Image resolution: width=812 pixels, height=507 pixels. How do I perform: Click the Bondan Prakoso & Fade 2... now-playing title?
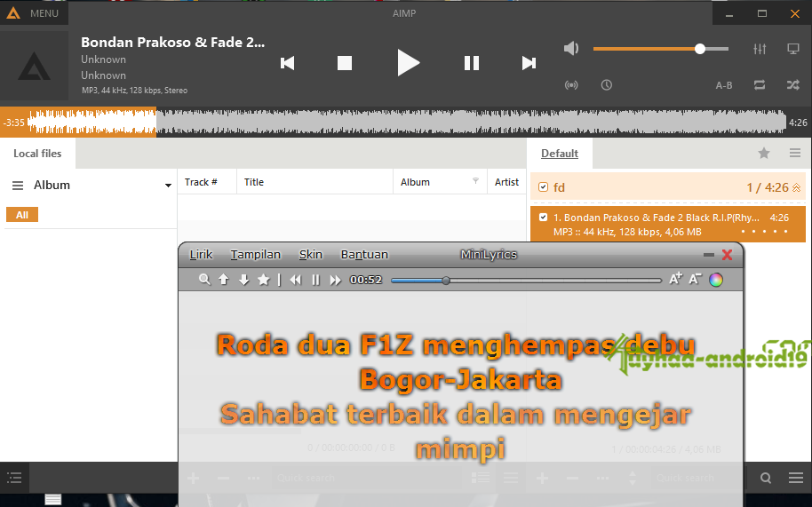[x=172, y=43]
